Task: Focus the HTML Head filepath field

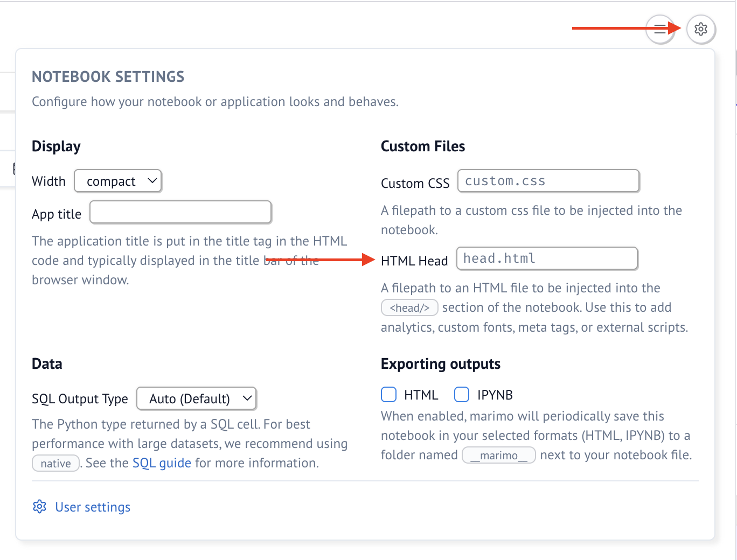Action: coord(547,258)
